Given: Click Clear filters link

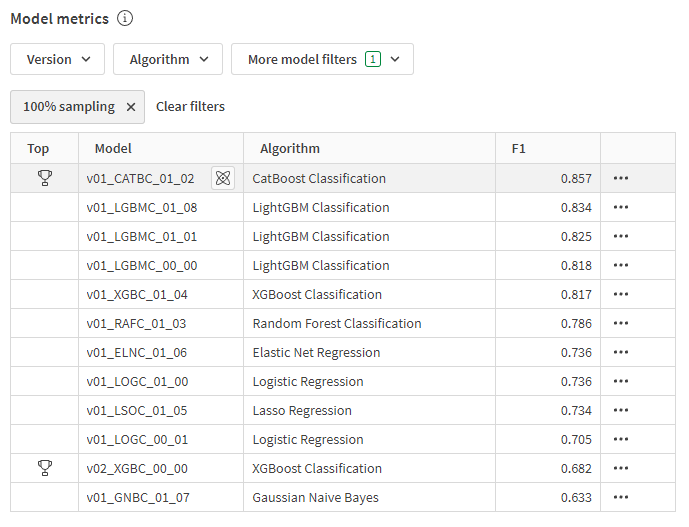Looking at the screenshot, I should (x=190, y=106).
